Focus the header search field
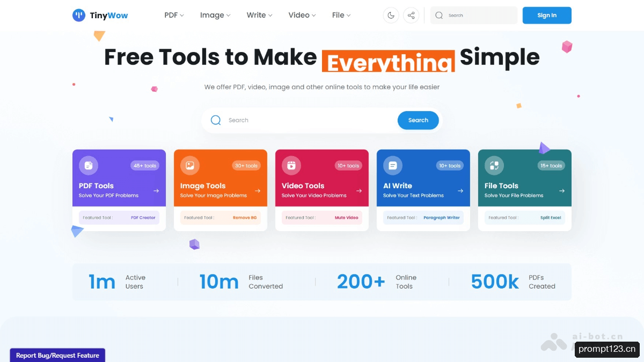Image resolution: width=644 pixels, height=362 pixels. pyautogui.click(x=474, y=16)
